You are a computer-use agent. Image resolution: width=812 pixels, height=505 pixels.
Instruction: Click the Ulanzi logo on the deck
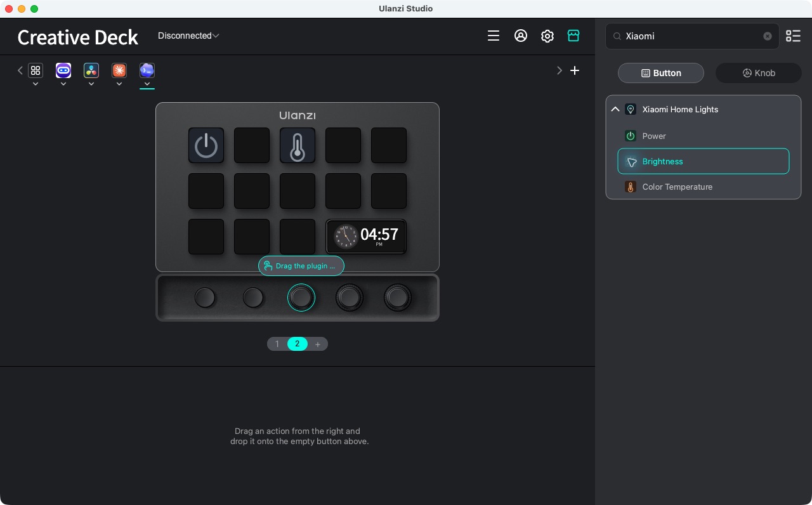click(298, 115)
